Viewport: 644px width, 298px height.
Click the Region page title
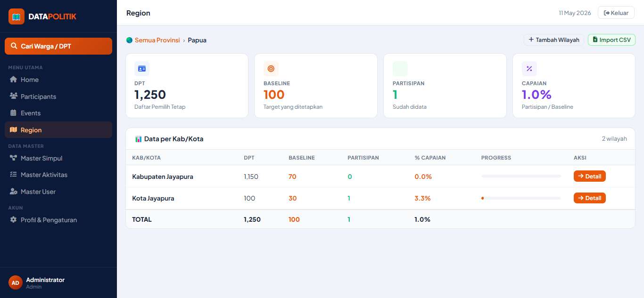click(x=138, y=13)
